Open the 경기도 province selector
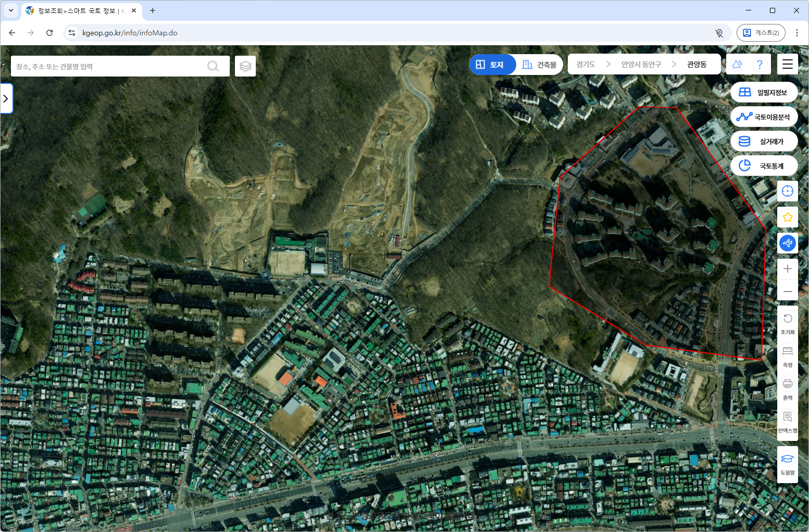 (x=586, y=64)
